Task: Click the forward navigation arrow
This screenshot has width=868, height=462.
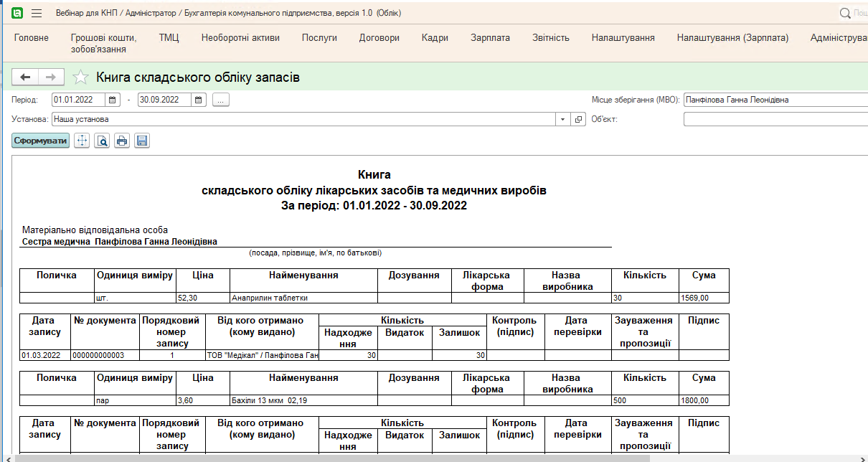Action: click(x=51, y=77)
